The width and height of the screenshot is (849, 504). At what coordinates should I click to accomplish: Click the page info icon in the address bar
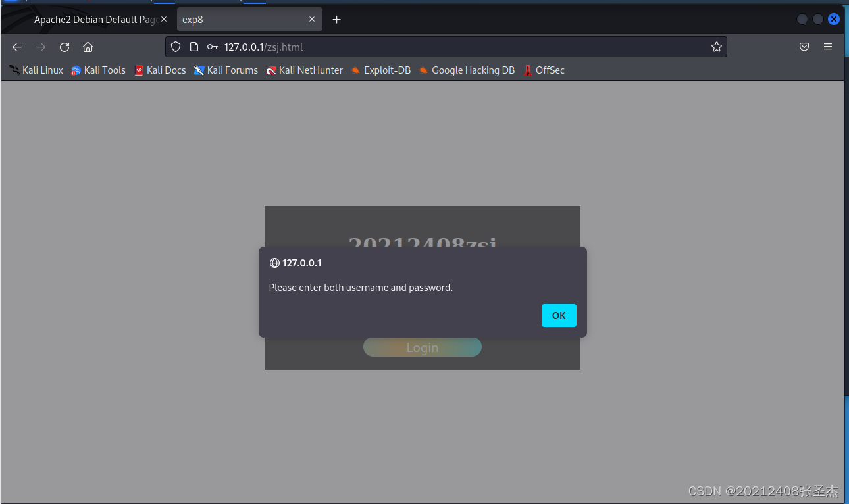(x=193, y=47)
